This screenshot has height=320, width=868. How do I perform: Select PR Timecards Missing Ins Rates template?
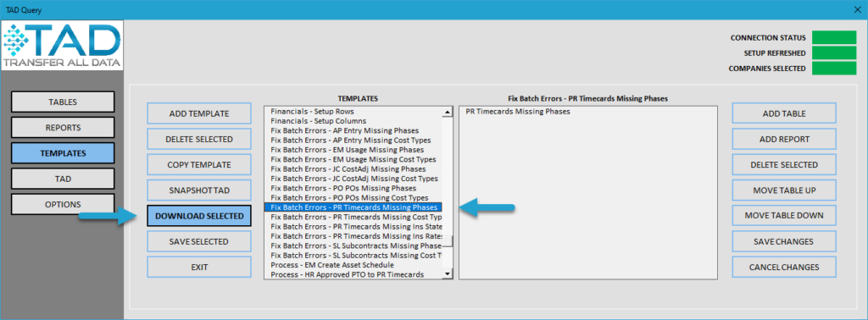tap(353, 236)
